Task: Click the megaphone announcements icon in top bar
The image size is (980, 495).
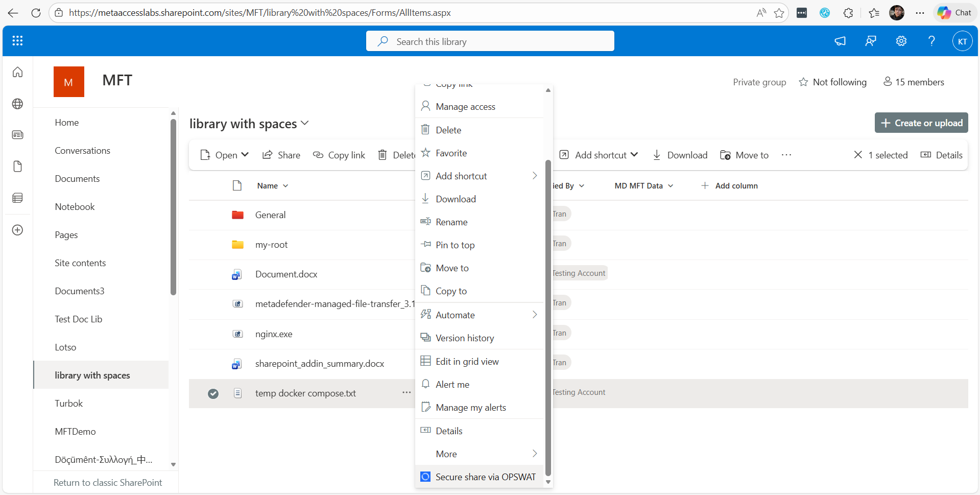Action: pyautogui.click(x=840, y=41)
